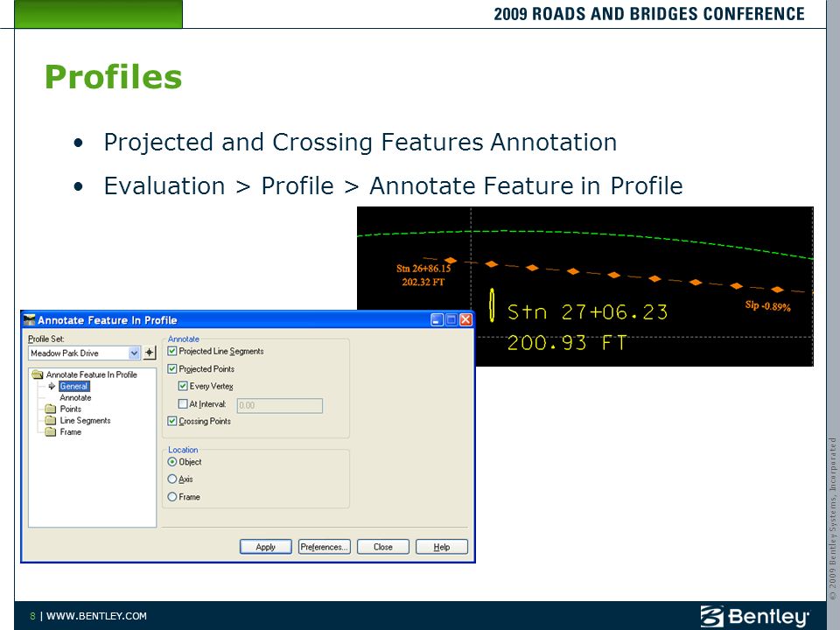840x630 pixels.
Task: Click the Frame folder icon in tree
Action: click(51, 431)
